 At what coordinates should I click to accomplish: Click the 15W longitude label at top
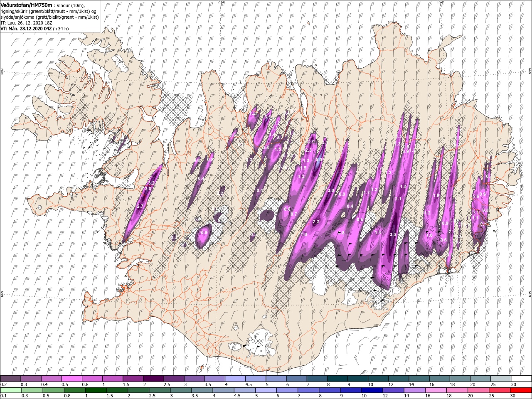click(440, 2)
